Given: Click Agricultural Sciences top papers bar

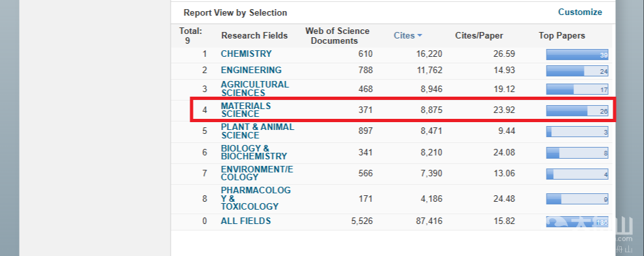Looking at the screenshot, I should tap(577, 89).
